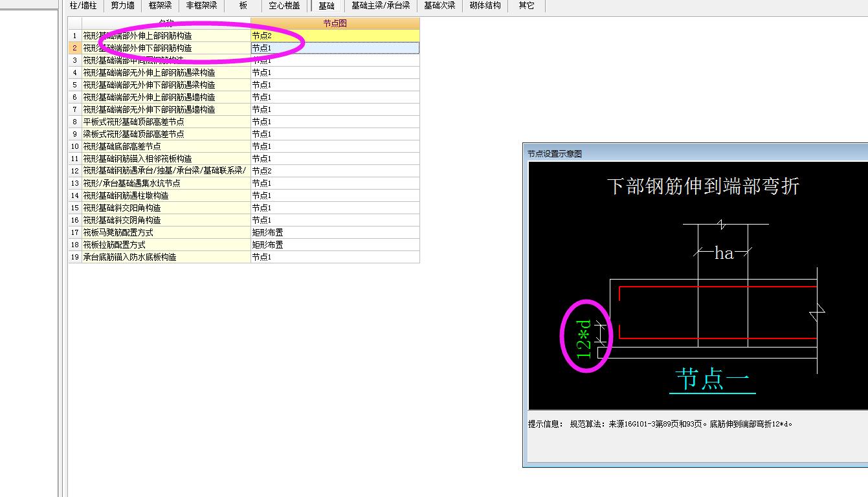Click 节点1 value for 承台底筋锚入防水底板构造
Screen dimensions: 868x497
(335, 257)
